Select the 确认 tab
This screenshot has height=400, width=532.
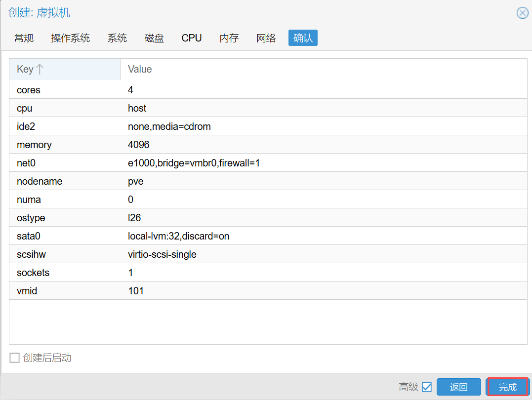[303, 38]
